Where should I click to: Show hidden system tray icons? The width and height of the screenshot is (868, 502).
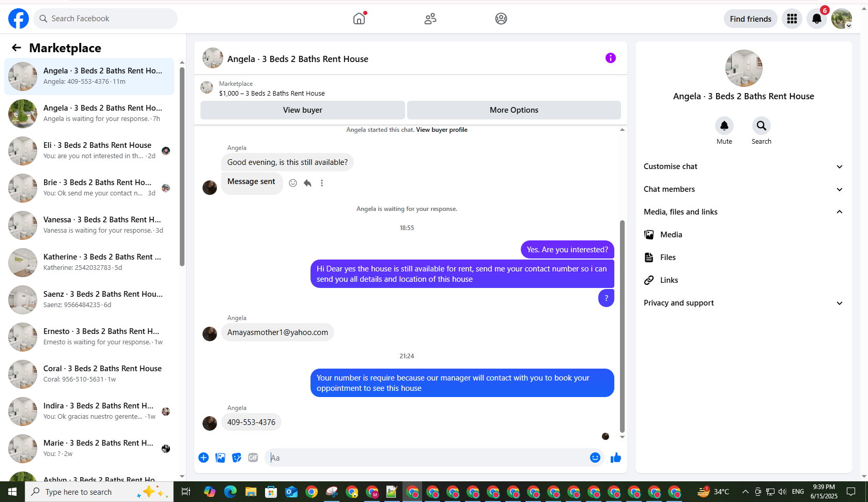point(745,492)
